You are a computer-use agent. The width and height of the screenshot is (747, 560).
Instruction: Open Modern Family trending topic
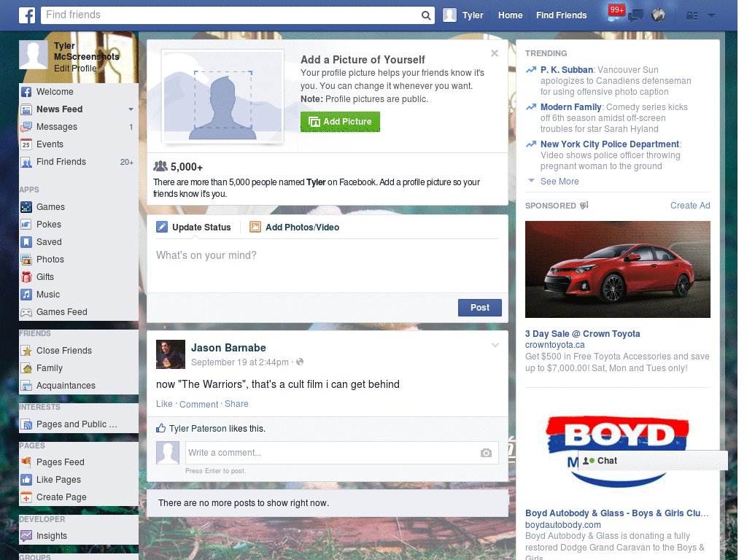click(570, 107)
